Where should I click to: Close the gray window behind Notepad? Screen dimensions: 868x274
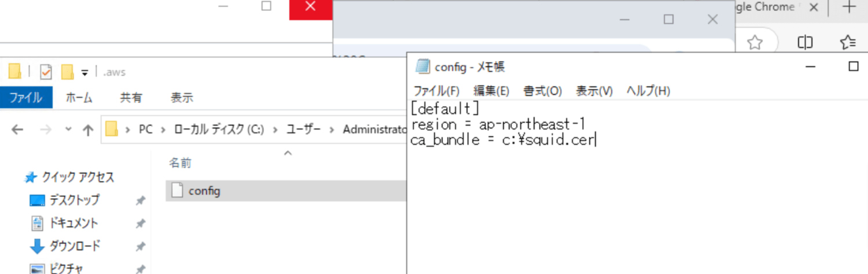coord(713,20)
